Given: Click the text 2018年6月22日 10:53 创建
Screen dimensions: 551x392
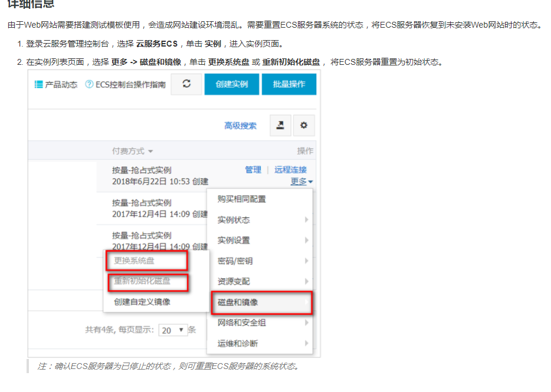Looking at the screenshot, I should pos(160,182).
